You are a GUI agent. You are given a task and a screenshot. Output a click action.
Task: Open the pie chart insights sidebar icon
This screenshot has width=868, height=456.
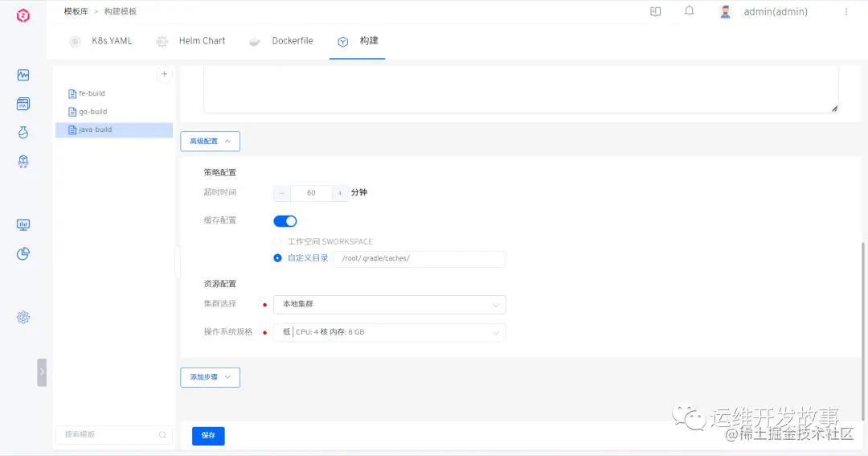tap(23, 253)
